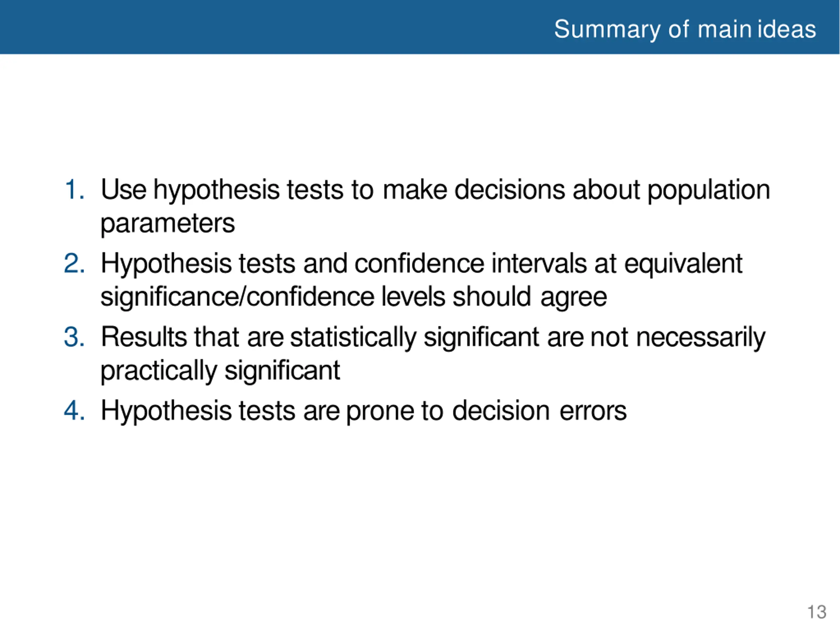Click 'confidence intervals' in the second item
Screen dimensions: 840x631
point(471,263)
